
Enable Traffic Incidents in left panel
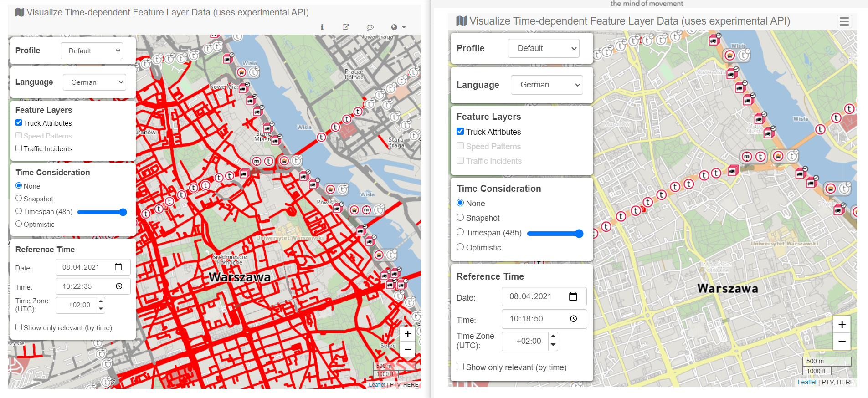click(x=19, y=148)
